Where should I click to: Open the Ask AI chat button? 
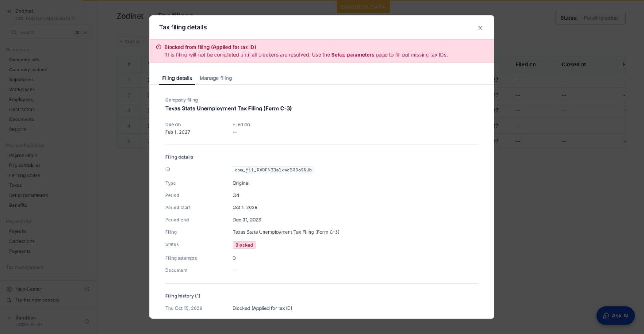click(615, 316)
